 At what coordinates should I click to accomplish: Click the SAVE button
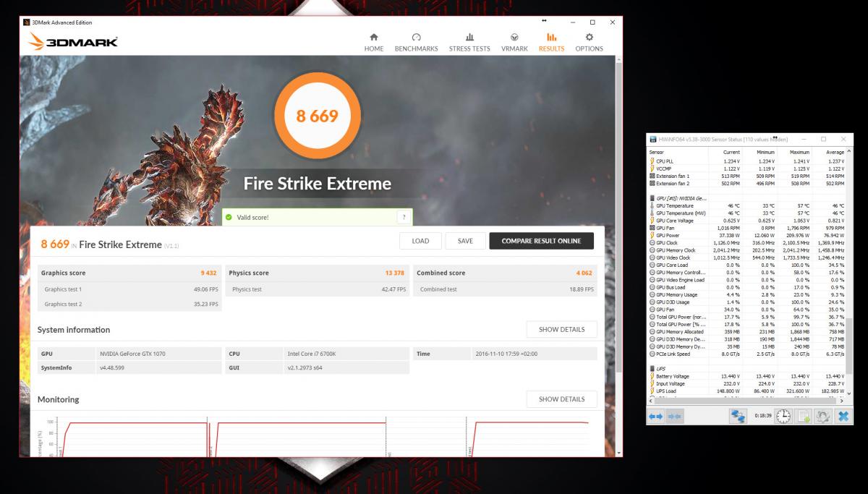point(465,241)
